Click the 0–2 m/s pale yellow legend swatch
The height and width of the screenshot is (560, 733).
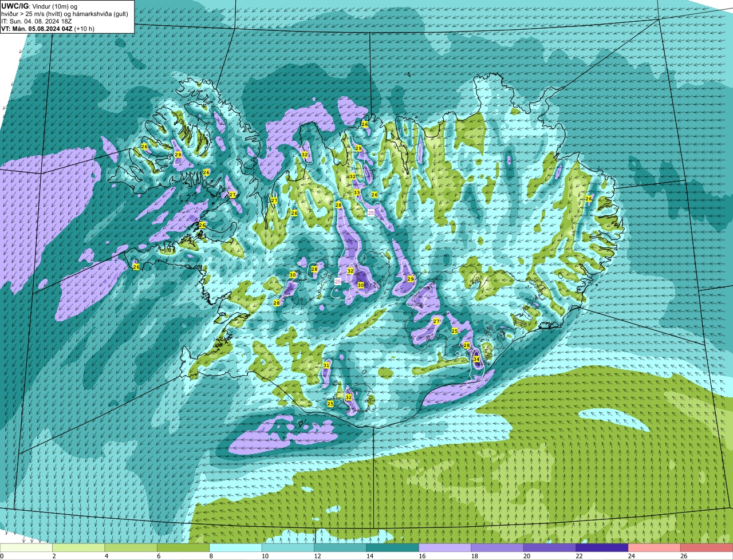(x=26, y=547)
